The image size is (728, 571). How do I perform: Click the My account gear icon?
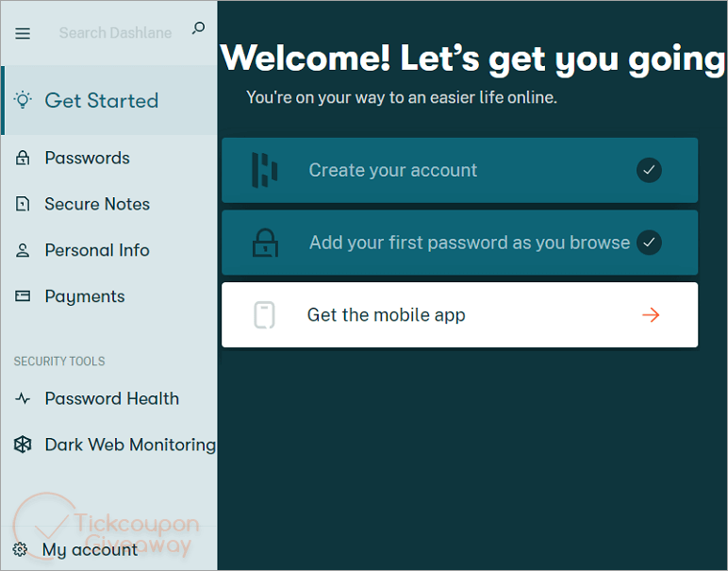click(20, 549)
